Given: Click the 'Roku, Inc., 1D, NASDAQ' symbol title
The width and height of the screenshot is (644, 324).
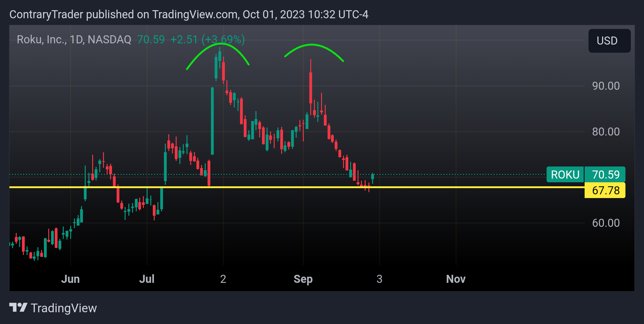Looking at the screenshot, I should [74, 40].
